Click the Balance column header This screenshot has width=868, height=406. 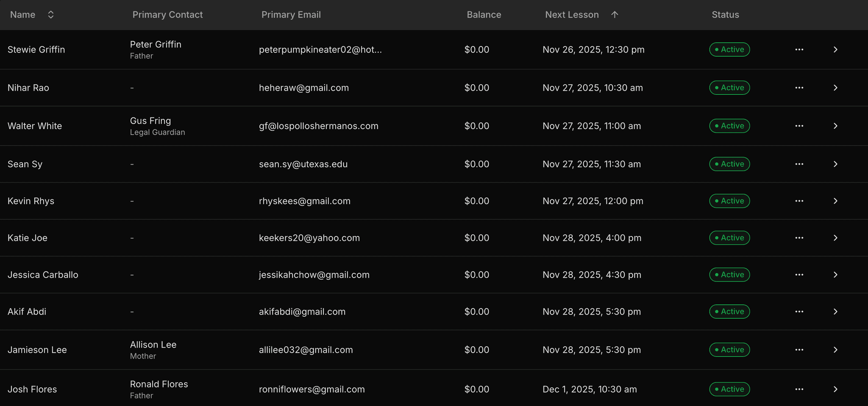pos(484,15)
